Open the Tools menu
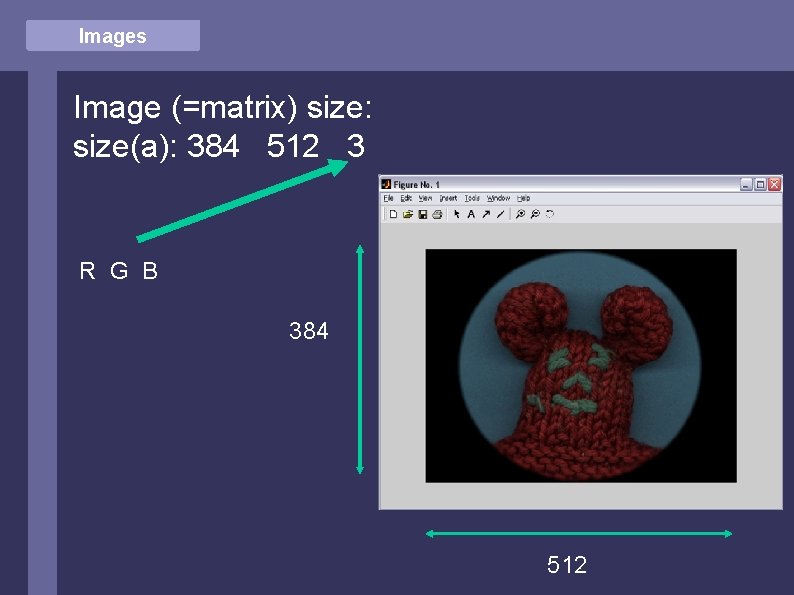 tap(472, 198)
